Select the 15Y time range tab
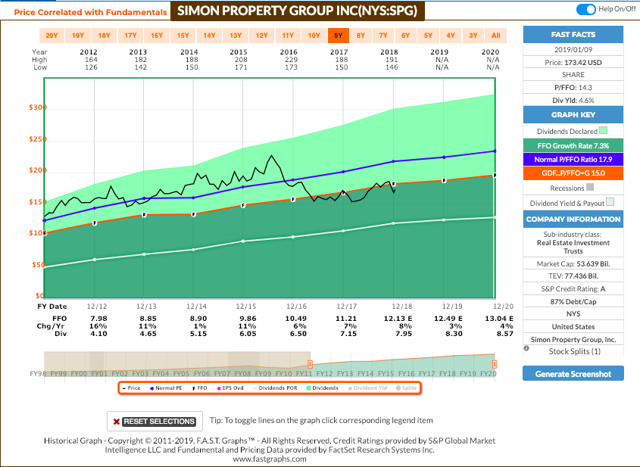The image size is (640, 467). (x=183, y=36)
